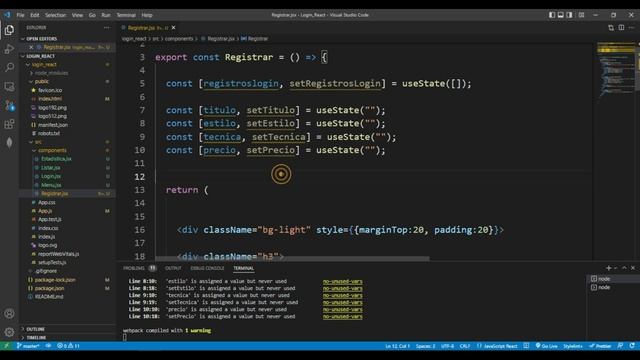Toggle primary side bar visibility
The width and height of the screenshot is (640, 360).
[552, 15]
